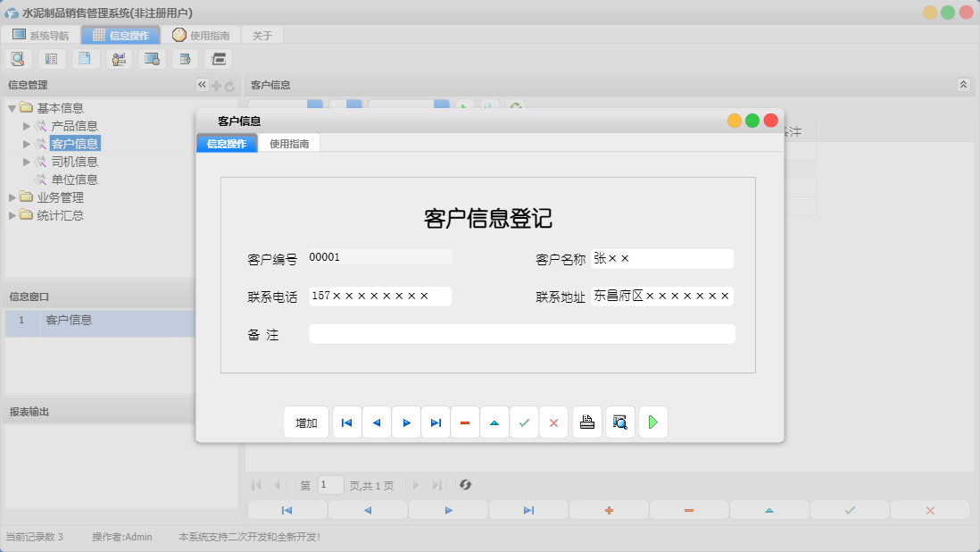The width and height of the screenshot is (980, 552).
Task: Expand the 产品信息 tree node
Action: (28, 125)
